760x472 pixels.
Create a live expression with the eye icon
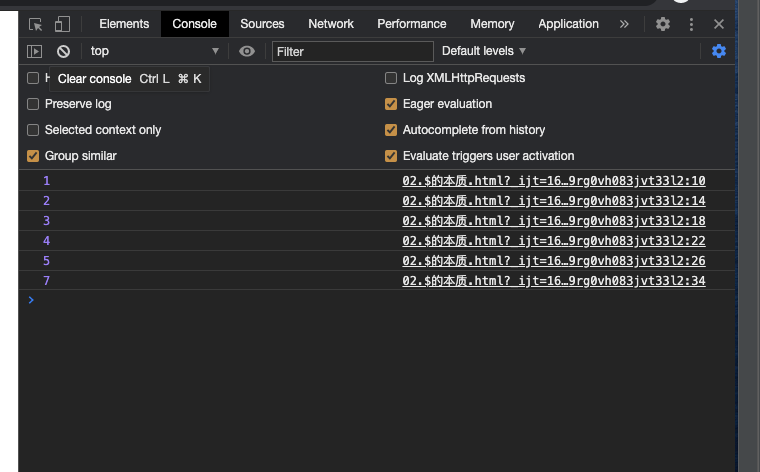coord(247,51)
